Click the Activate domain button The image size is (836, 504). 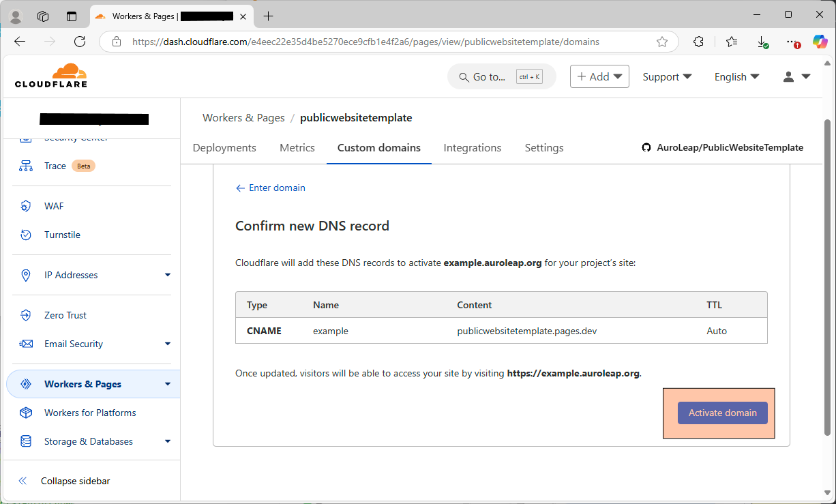[x=722, y=413]
